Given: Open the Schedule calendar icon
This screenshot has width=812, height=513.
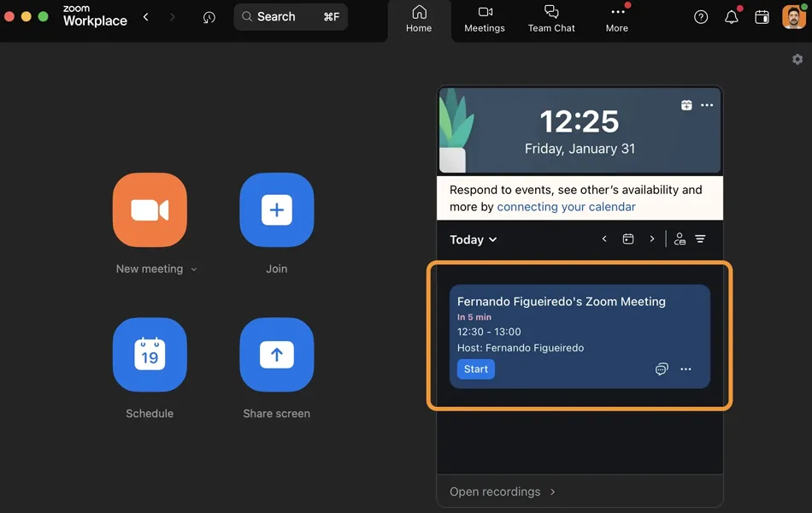Looking at the screenshot, I should pos(150,354).
